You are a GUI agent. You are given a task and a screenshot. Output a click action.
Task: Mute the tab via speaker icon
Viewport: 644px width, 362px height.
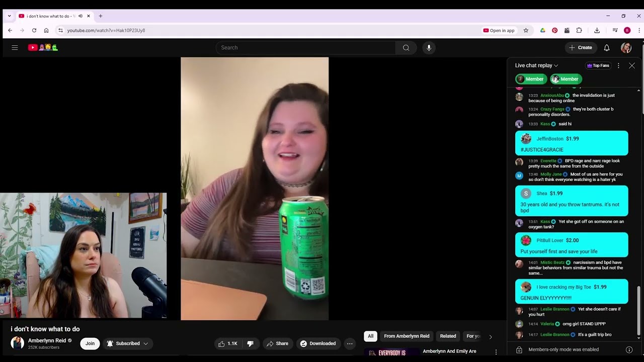point(80,16)
